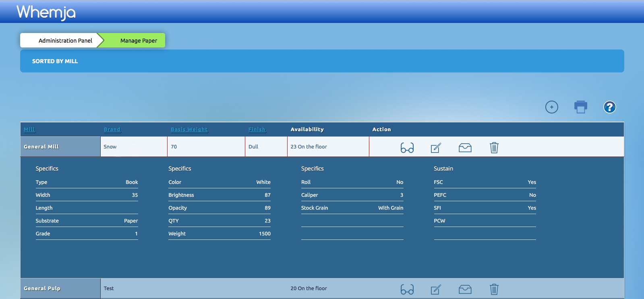Edit the General Mill Snow paper
644x299 pixels.
click(436, 148)
